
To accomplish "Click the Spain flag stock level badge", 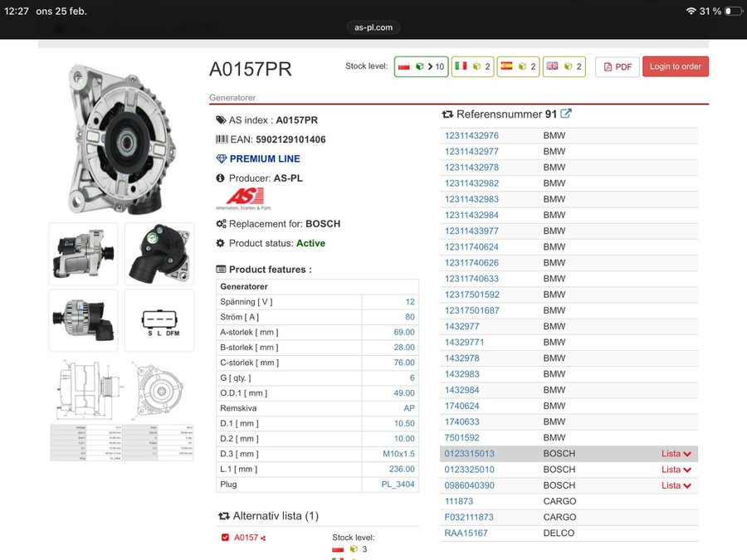I will pos(519,67).
